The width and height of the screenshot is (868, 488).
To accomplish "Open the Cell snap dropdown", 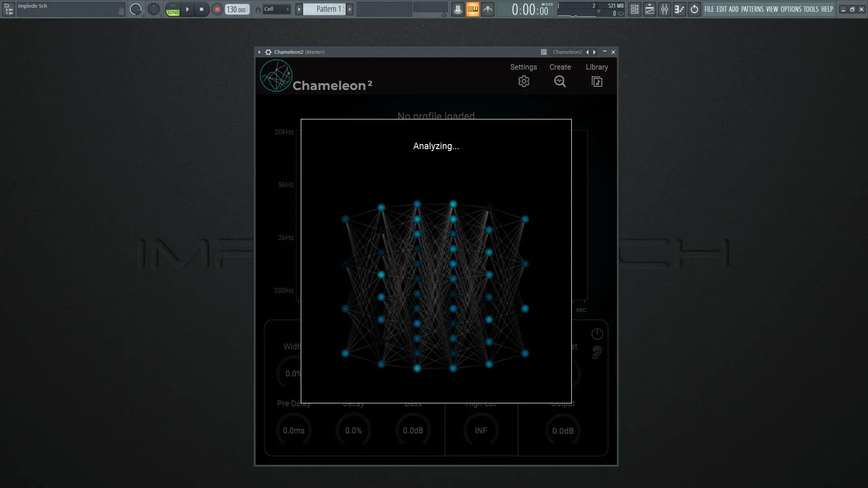I will point(276,9).
